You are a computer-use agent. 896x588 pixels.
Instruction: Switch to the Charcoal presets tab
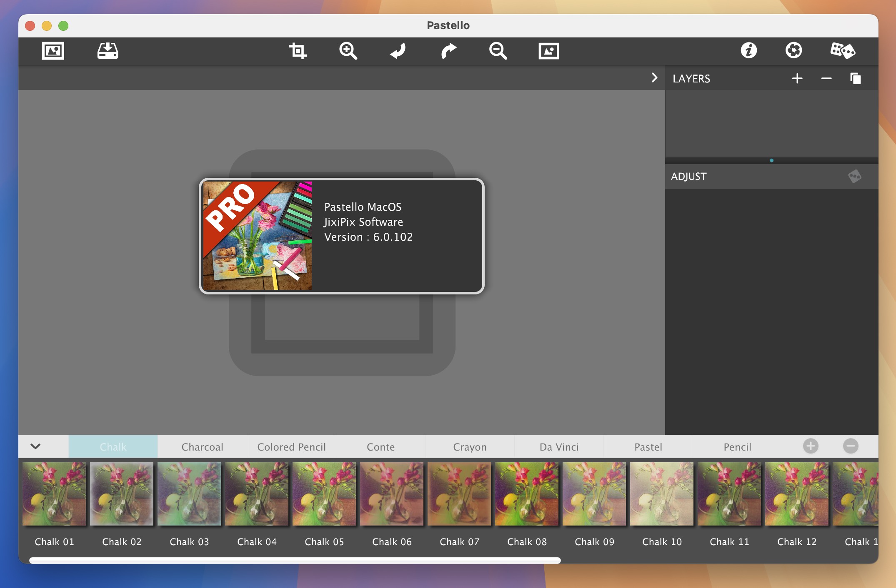tap(202, 447)
